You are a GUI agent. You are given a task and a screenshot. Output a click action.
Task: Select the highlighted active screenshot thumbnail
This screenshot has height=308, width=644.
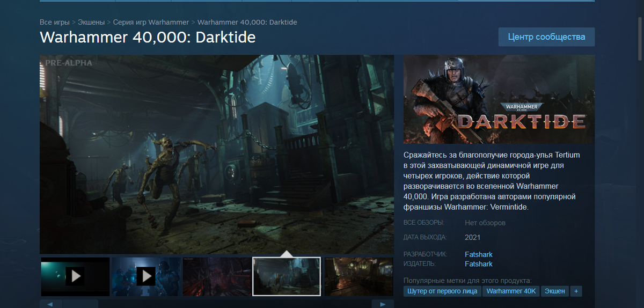coord(287,276)
